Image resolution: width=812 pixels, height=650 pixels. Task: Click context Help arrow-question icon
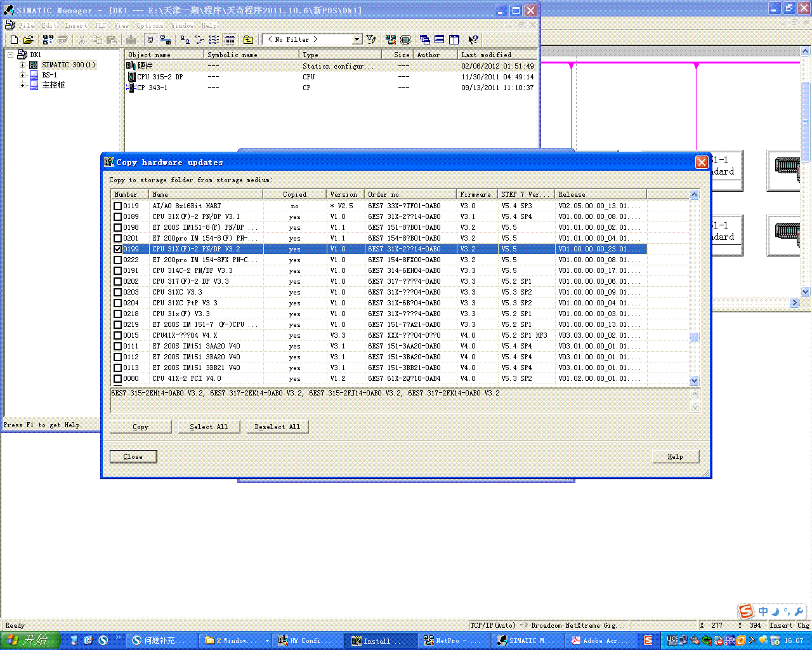[473, 39]
